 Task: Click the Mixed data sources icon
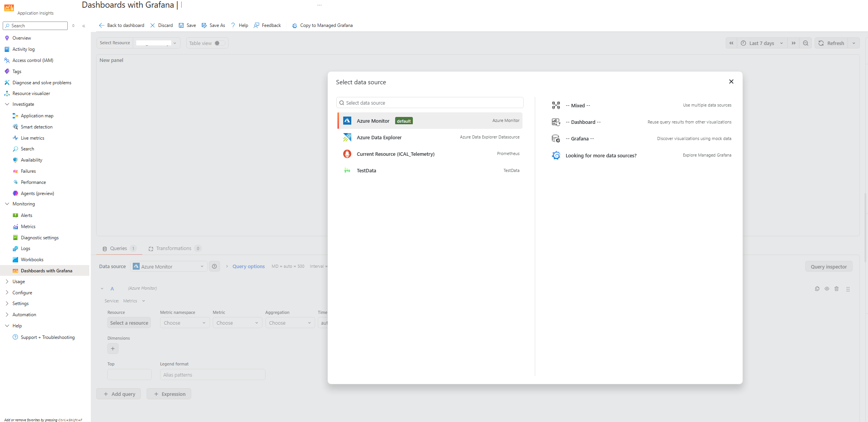(x=556, y=105)
